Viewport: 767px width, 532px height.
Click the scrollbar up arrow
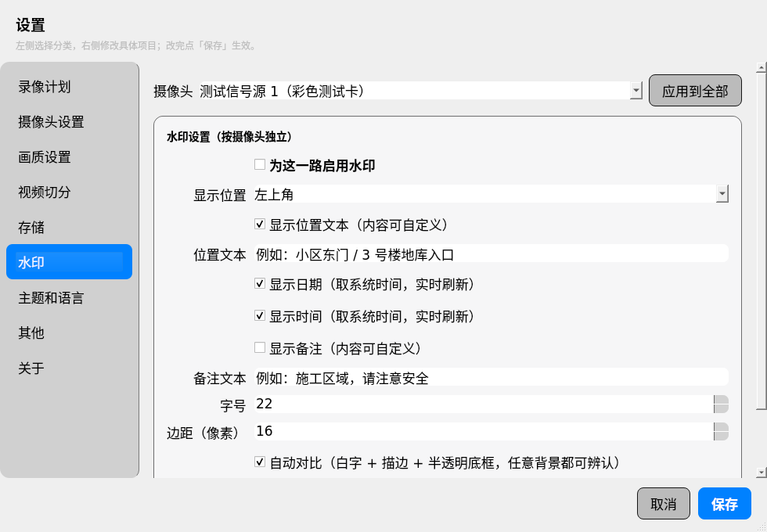pyautogui.click(x=761, y=67)
